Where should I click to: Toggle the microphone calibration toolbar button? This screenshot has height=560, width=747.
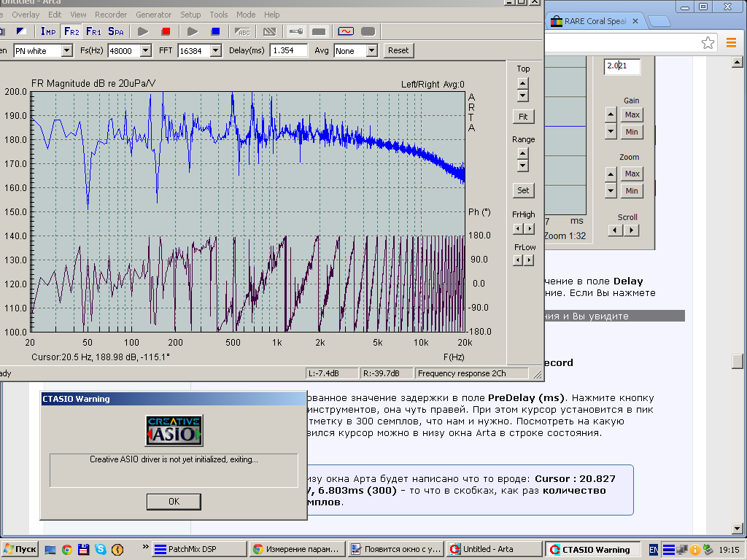295,31
